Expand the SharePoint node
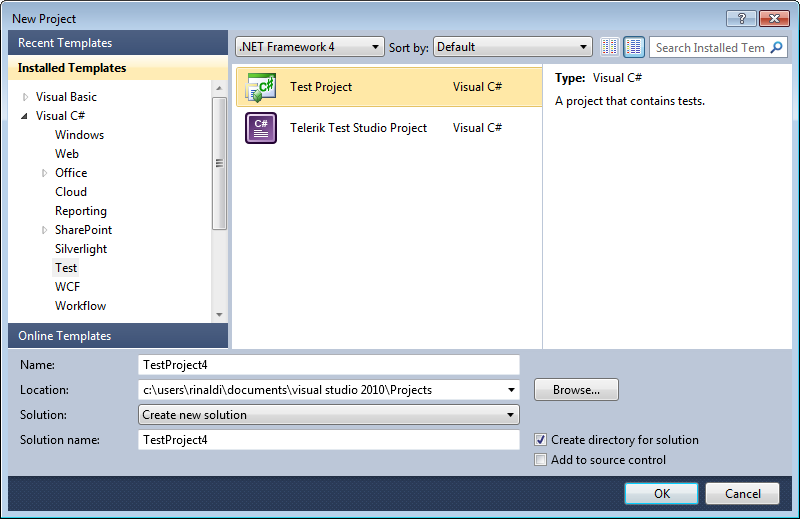800x519 pixels. pos(44,230)
